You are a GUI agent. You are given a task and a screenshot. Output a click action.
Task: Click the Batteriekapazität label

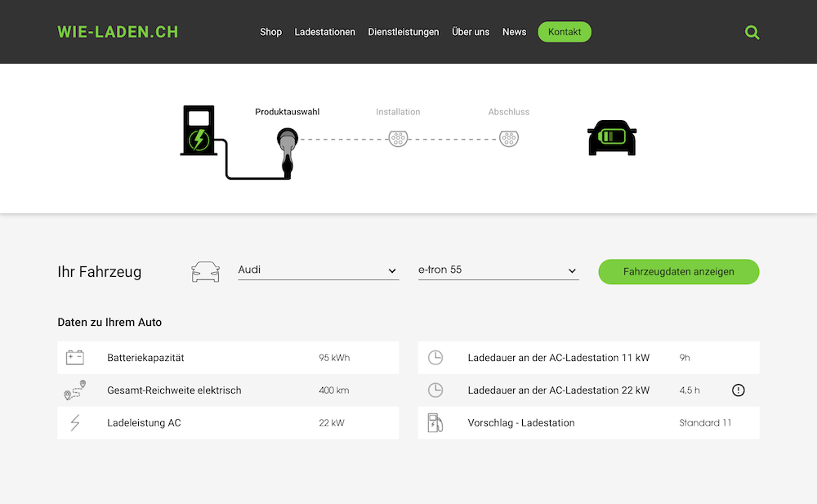point(145,358)
